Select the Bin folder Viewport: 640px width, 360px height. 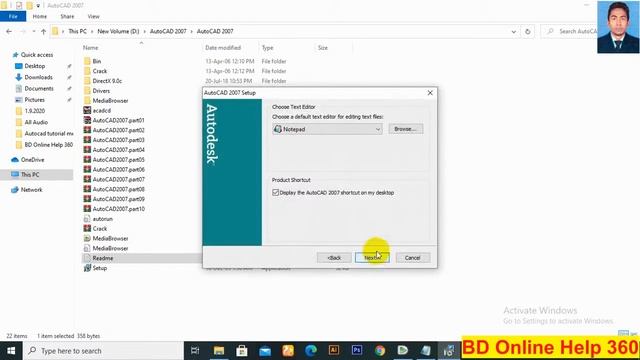(x=97, y=61)
